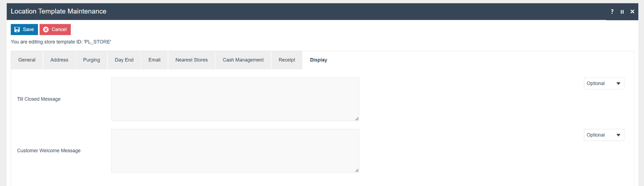Click the Save button with floppy disk icon
644x186 pixels.
pos(24,29)
